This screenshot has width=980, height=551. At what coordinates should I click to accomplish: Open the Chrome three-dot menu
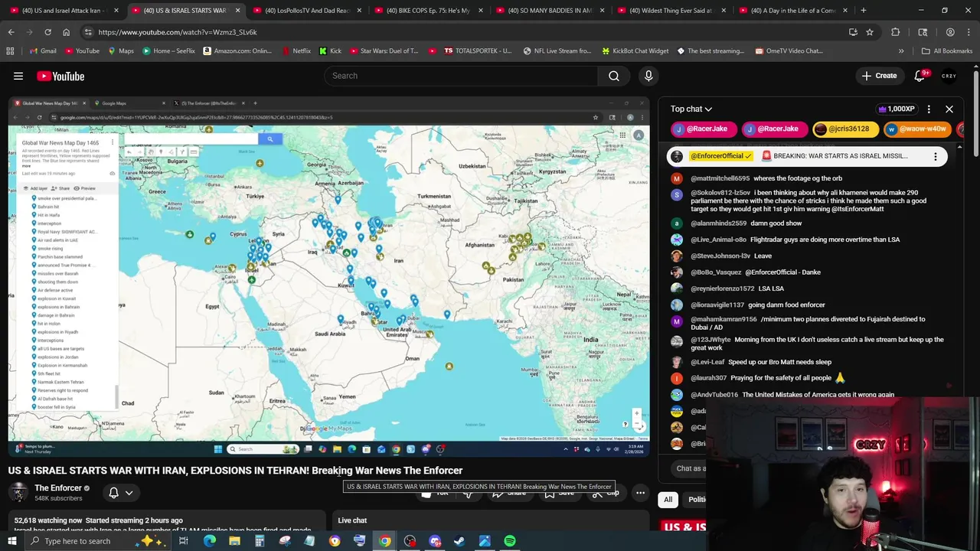(x=969, y=32)
